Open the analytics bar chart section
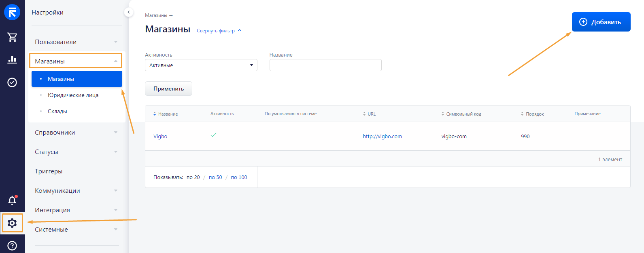This screenshot has width=644, height=253. (x=12, y=60)
